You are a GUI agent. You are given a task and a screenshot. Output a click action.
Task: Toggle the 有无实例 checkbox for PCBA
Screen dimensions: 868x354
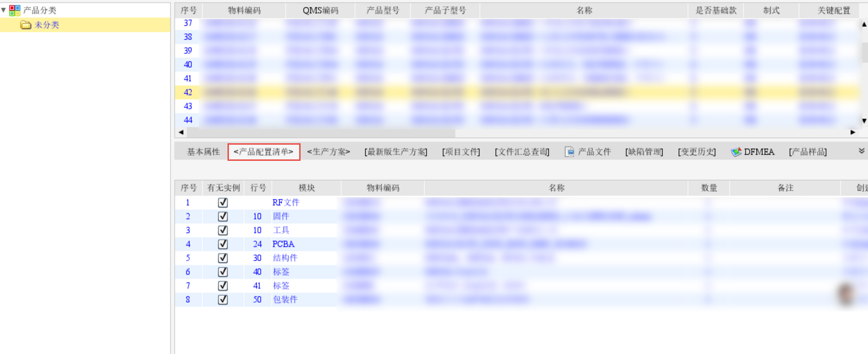pyautogui.click(x=223, y=244)
